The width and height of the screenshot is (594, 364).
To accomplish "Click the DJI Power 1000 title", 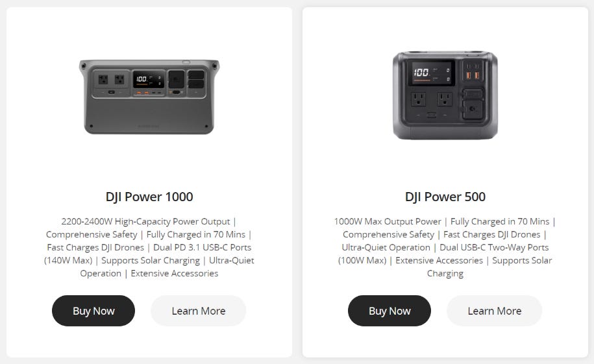I will pos(149,197).
